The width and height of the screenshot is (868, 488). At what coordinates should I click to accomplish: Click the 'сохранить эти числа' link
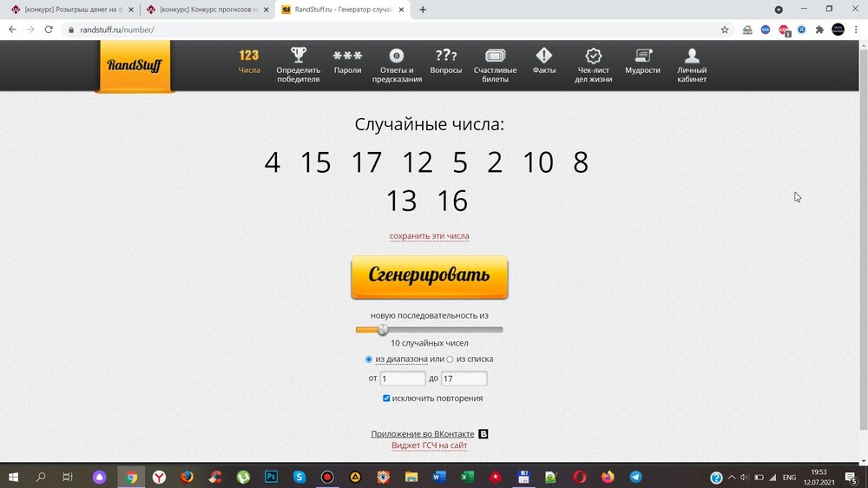(x=429, y=236)
